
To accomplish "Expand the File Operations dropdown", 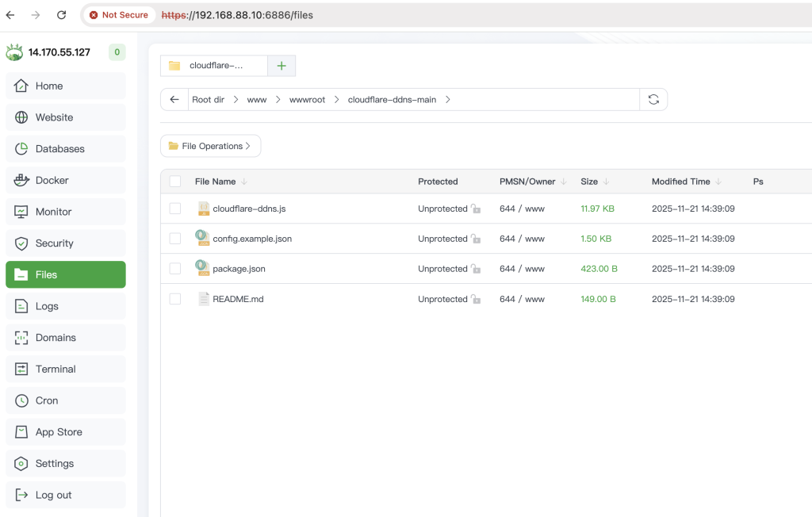I will point(210,146).
